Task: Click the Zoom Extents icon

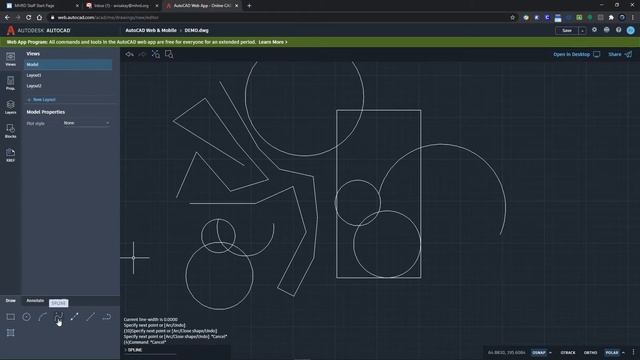Action: (156, 54)
